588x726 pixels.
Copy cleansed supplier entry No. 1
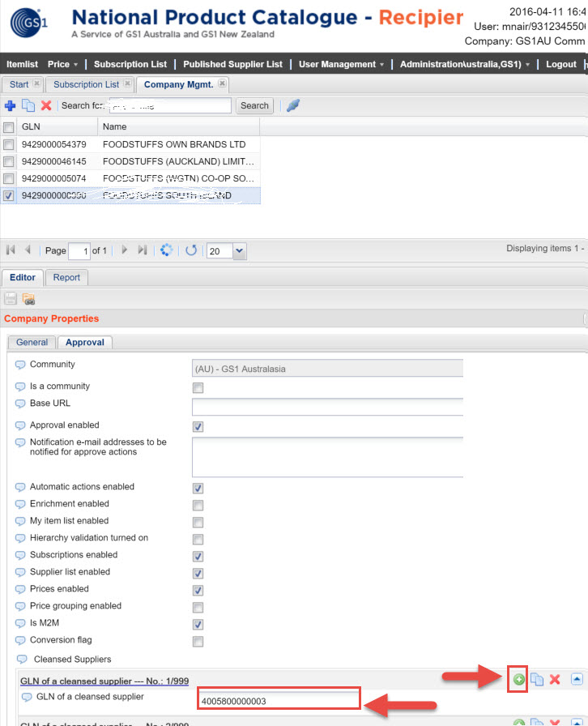click(x=537, y=679)
